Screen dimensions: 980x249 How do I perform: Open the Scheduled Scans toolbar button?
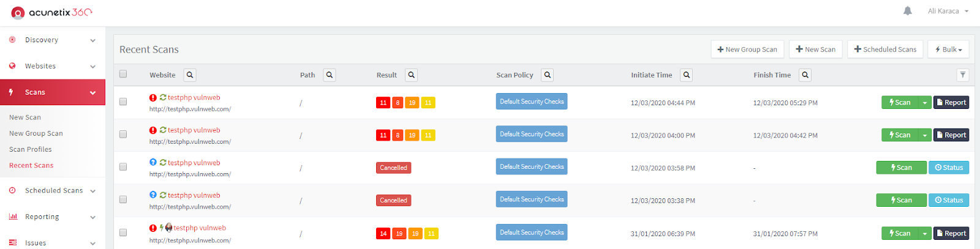(x=885, y=50)
